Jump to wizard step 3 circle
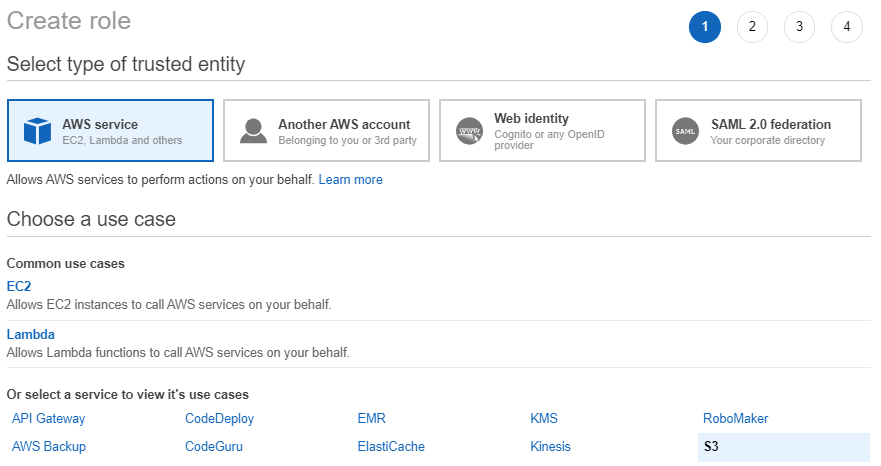The height and width of the screenshot is (466, 881). [800, 26]
